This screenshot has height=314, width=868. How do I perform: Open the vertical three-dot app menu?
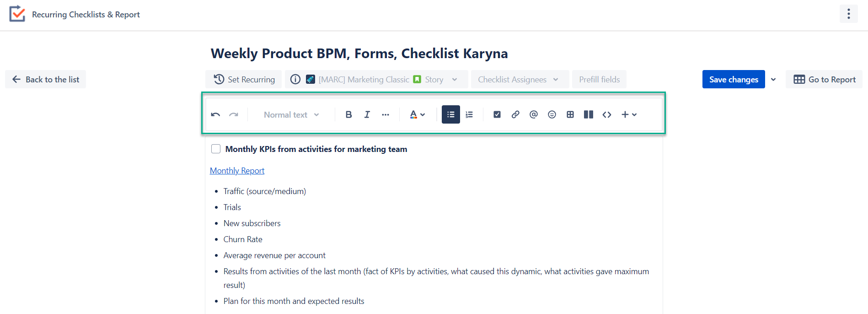849,14
